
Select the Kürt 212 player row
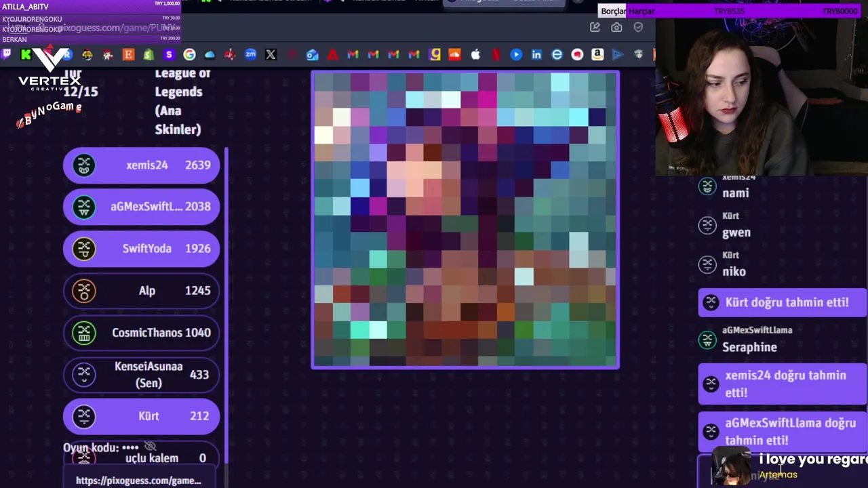pos(141,416)
